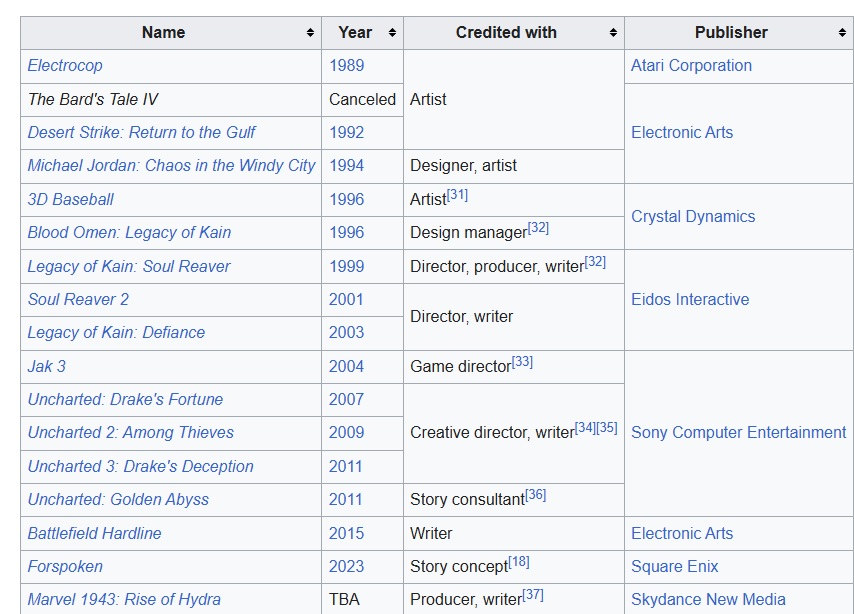Open the Skydance New Media link
This screenshot has height=614, width=854.
pyautogui.click(x=708, y=600)
